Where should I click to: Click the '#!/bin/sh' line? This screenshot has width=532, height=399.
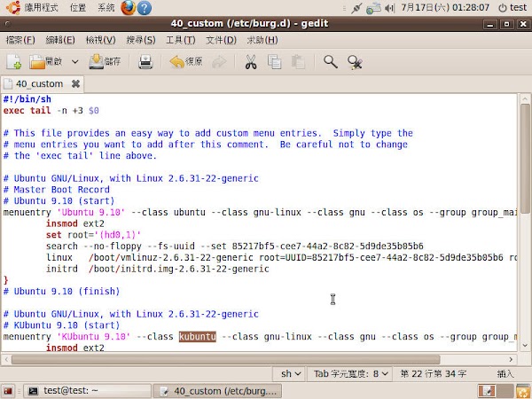coord(27,99)
